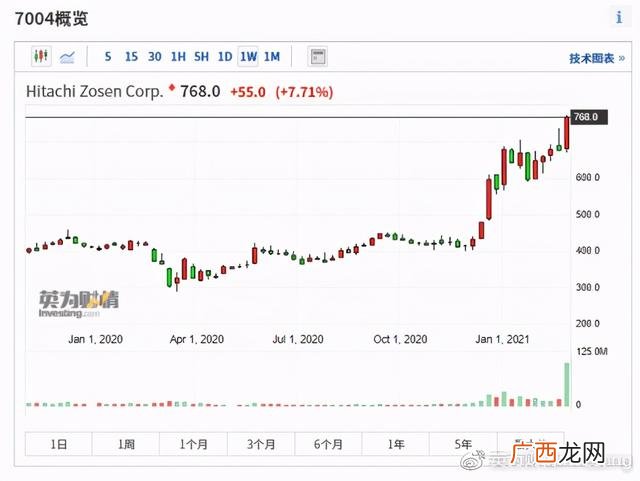Choose the 1H interval

178,56
